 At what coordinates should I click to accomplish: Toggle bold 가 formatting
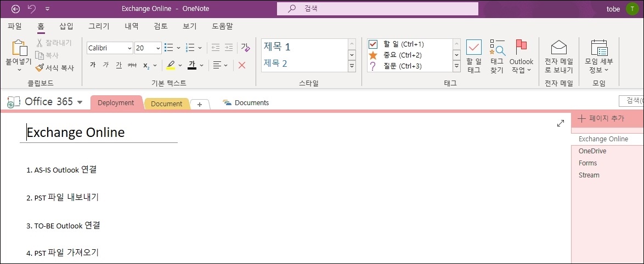pos(92,65)
